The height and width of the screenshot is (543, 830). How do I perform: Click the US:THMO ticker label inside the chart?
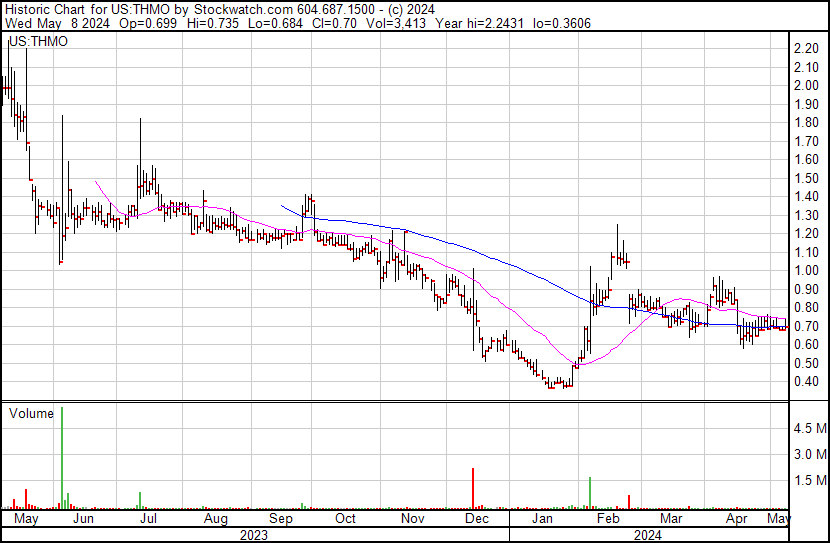pyautogui.click(x=34, y=42)
